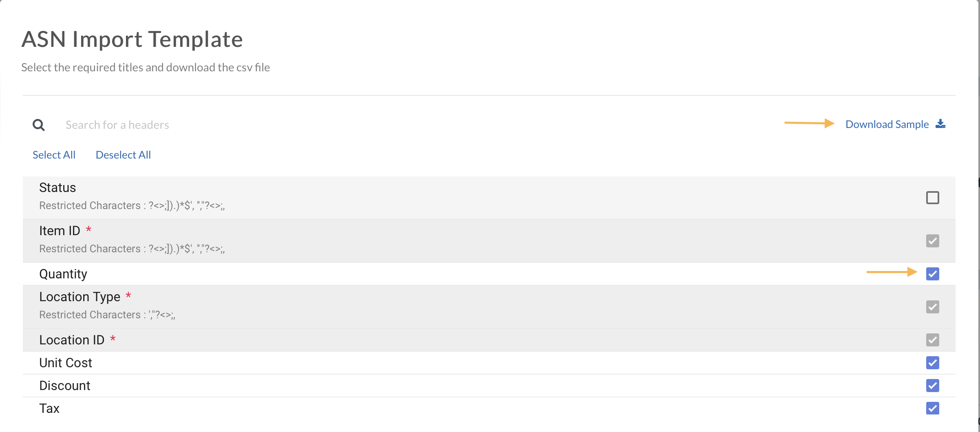
Task: Deselect the Tax checkbox
Action: click(932, 408)
